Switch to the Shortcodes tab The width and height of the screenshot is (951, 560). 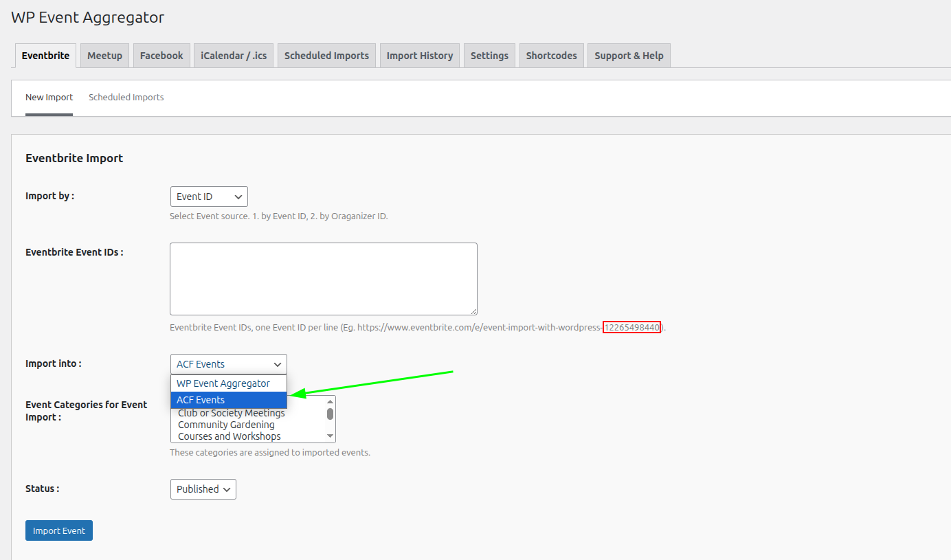pyautogui.click(x=551, y=56)
